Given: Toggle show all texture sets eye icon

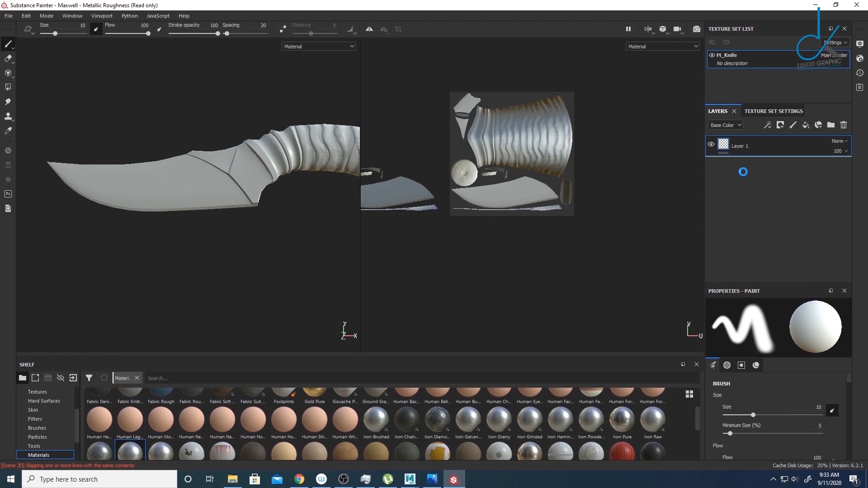Looking at the screenshot, I should point(712,42).
